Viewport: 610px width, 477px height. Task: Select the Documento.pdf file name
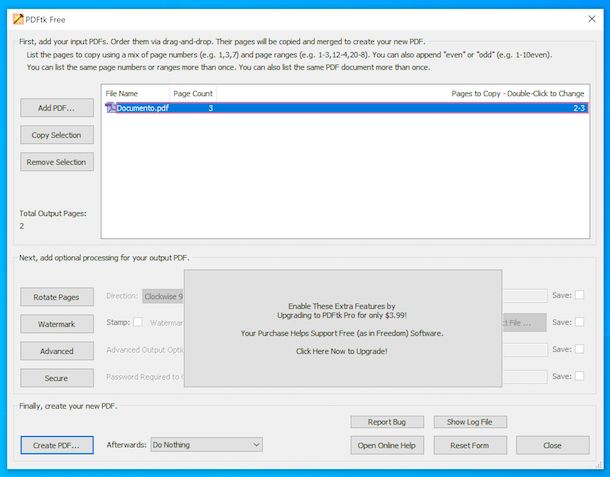coord(142,108)
